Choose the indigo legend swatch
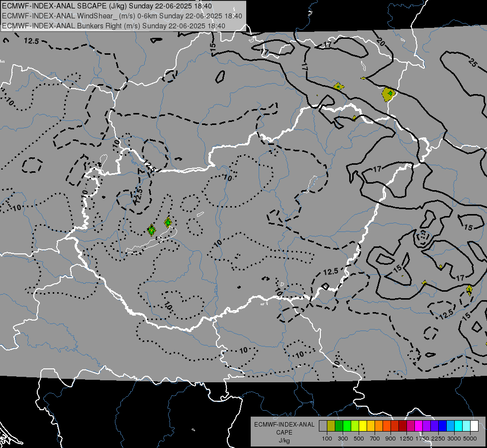Screen dimensions: 487x448 click(x=434, y=426)
